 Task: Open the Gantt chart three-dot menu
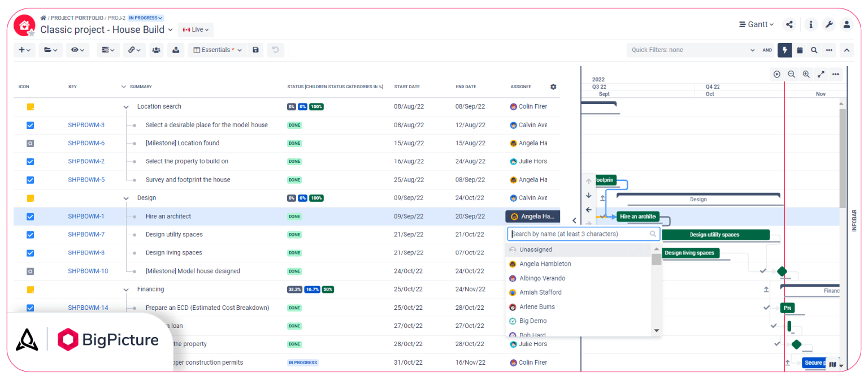[x=836, y=74]
